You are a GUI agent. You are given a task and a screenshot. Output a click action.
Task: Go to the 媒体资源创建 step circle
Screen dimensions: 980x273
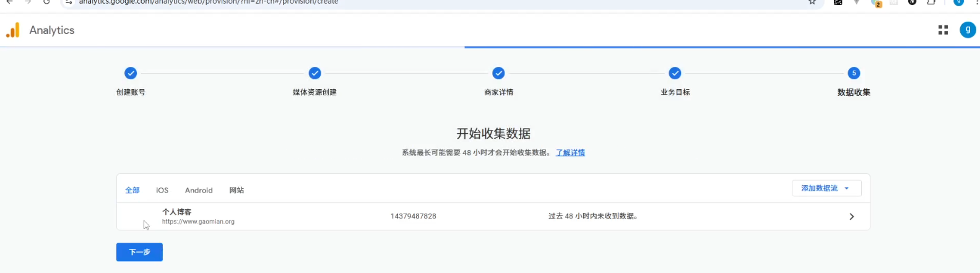click(314, 73)
